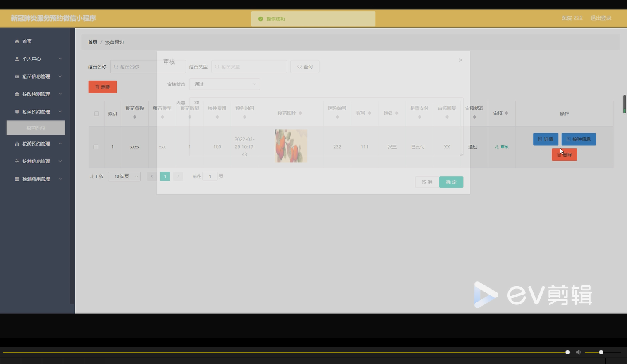This screenshot has width=627, height=364.
Task: Expand the 个人中心 chevron
Action: [60, 59]
